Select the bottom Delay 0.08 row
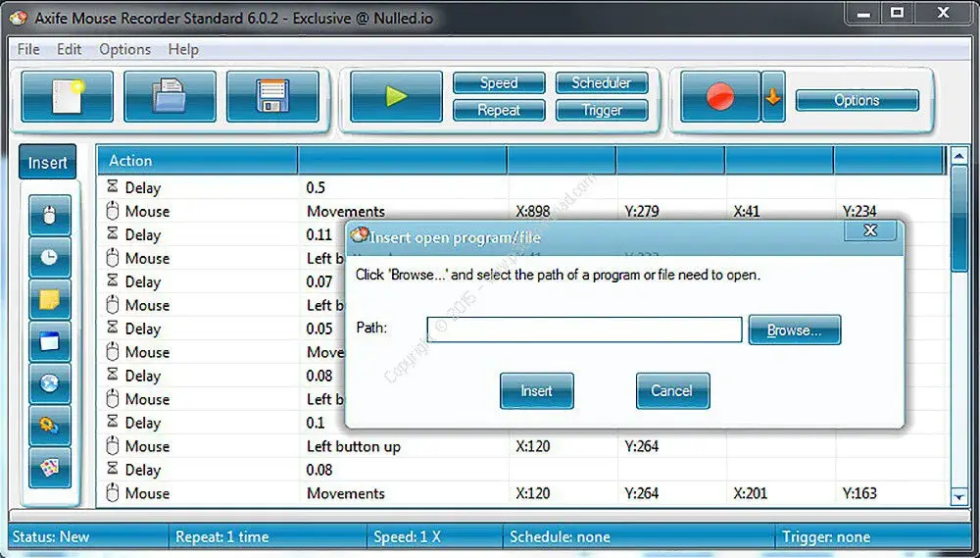This screenshot has width=980, height=558. tap(522, 470)
